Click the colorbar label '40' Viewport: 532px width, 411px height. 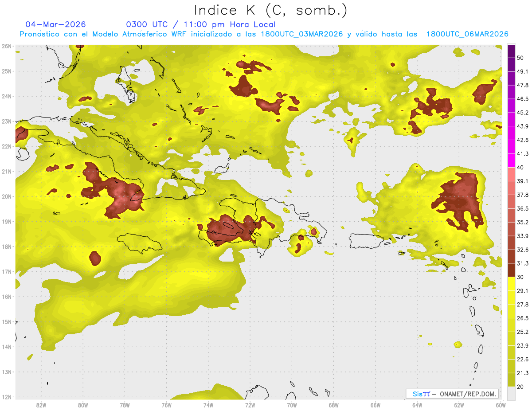(520, 168)
